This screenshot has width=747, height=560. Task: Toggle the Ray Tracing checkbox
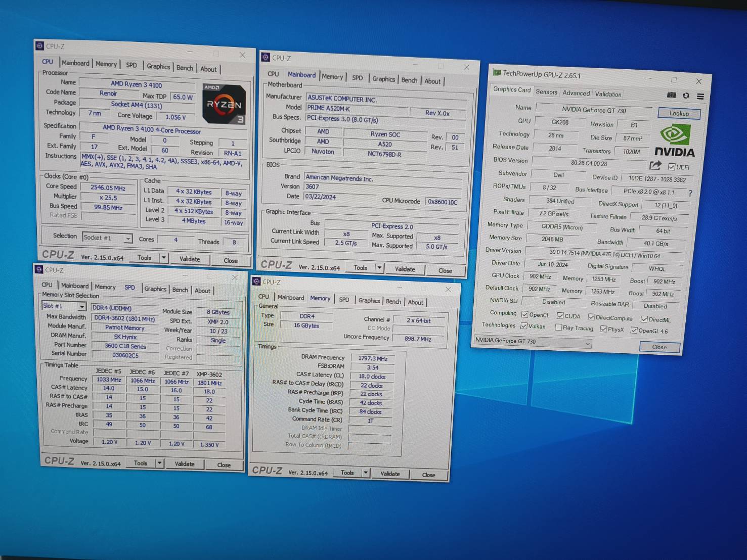pyautogui.click(x=558, y=328)
